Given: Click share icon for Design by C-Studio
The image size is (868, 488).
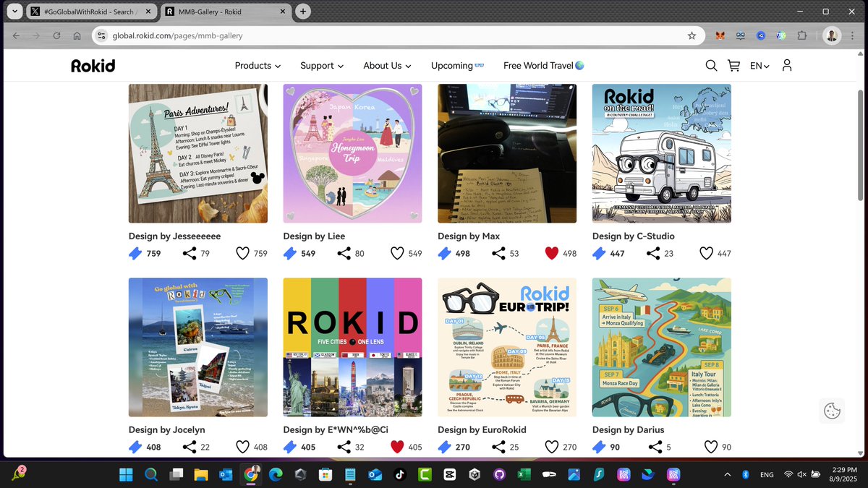Looking at the screenshot, I should tap(653, 253).
